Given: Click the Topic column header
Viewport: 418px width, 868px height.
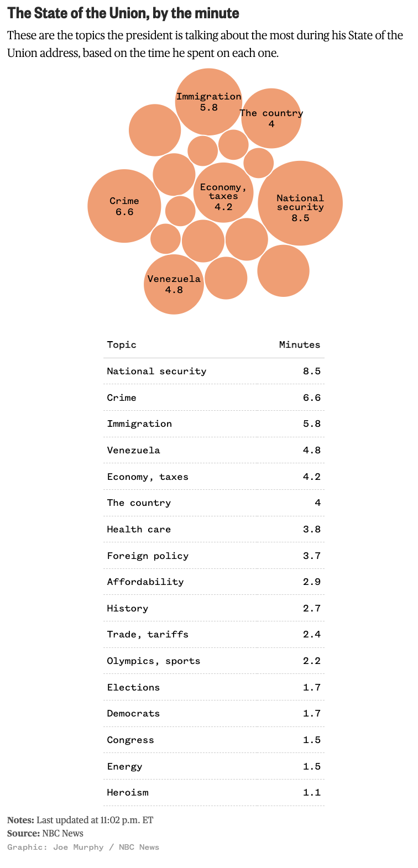Looking at the screenshot, I should (x=122, y=344).
